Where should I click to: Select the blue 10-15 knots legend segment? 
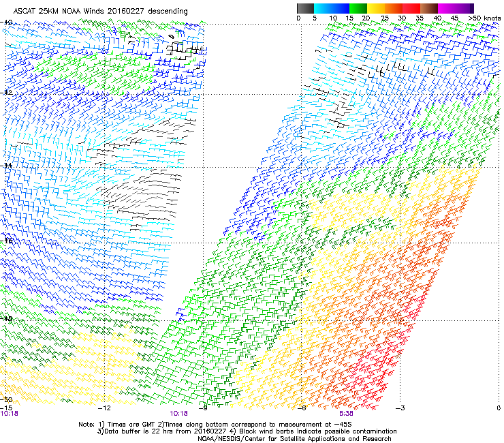tap(341, 8)
